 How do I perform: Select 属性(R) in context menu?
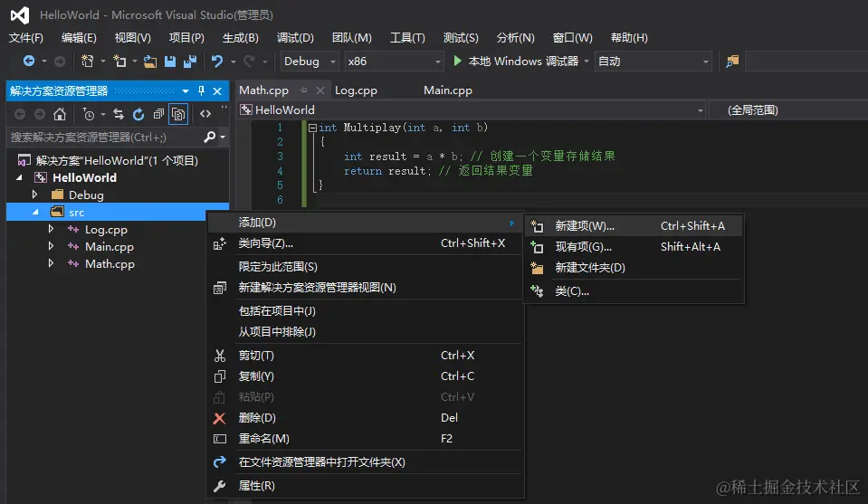click(x=366, y=486)
